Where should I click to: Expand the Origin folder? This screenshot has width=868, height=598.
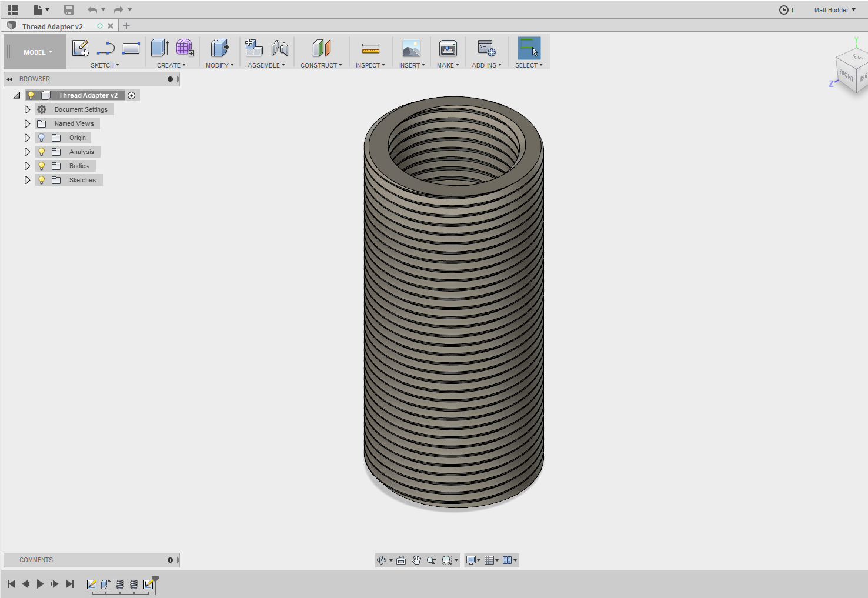27,138
